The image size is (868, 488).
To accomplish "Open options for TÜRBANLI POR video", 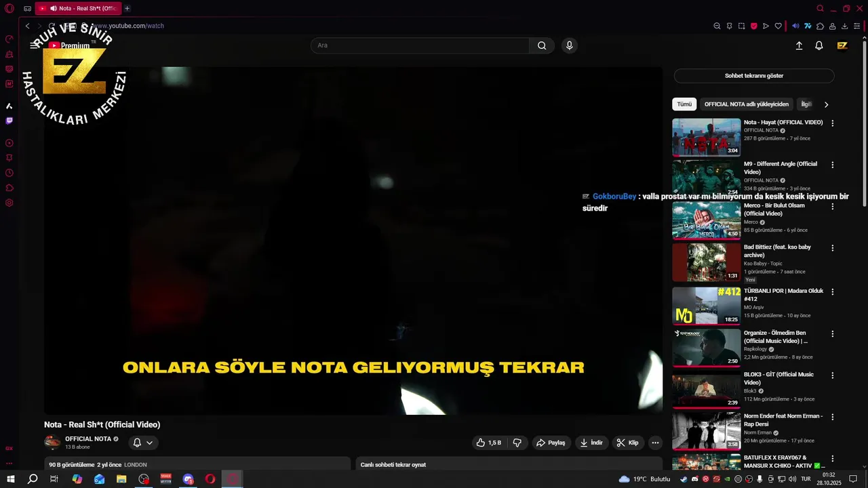I will point(833,291).
